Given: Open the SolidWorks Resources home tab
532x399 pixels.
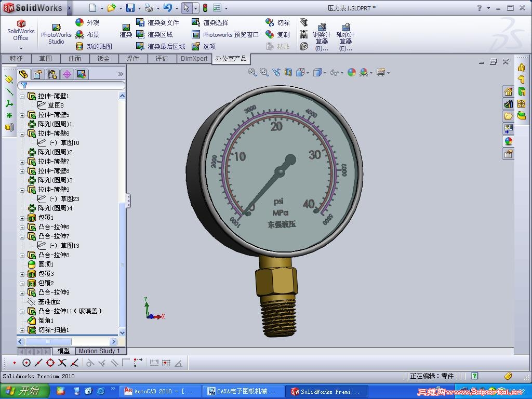Looking at the screenshot, I should click(x=508, y=91).
